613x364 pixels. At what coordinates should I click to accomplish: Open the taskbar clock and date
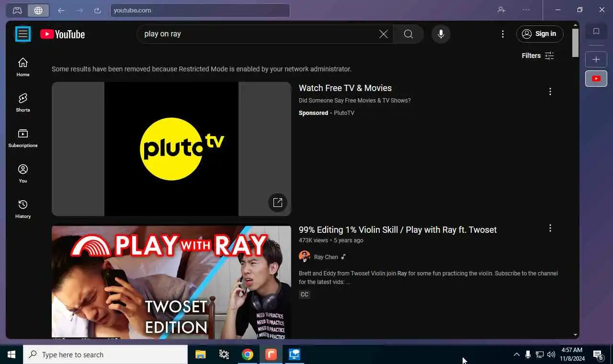point(572,354)
